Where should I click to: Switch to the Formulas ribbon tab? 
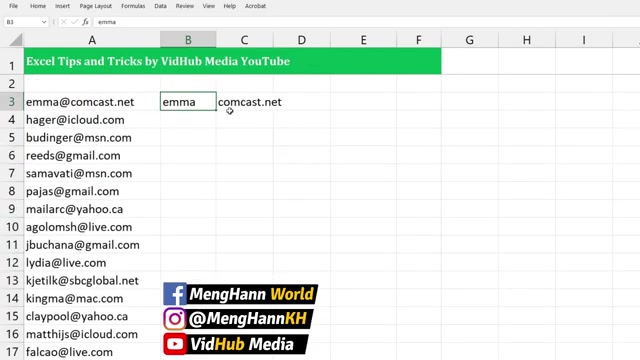tap(133, 6)
